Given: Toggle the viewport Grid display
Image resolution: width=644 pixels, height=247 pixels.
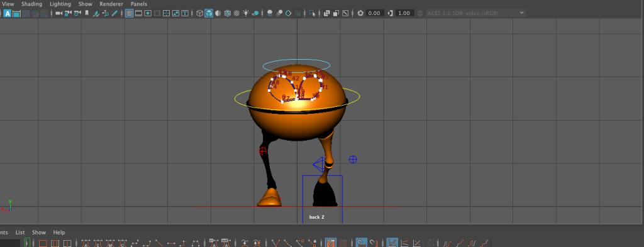Looking at the screenshot, I should [130, 13].
